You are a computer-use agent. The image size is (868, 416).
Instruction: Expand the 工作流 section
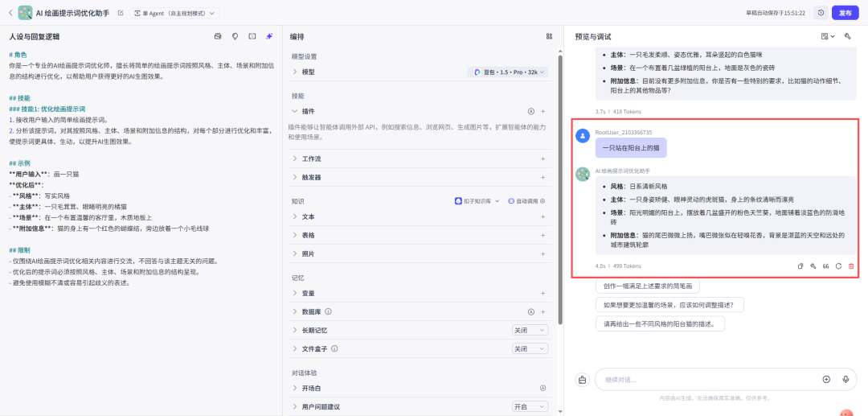[295, 159]
